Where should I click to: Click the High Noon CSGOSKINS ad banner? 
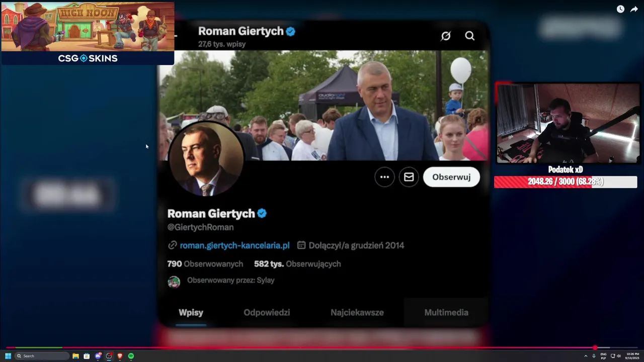coord(88,33)
